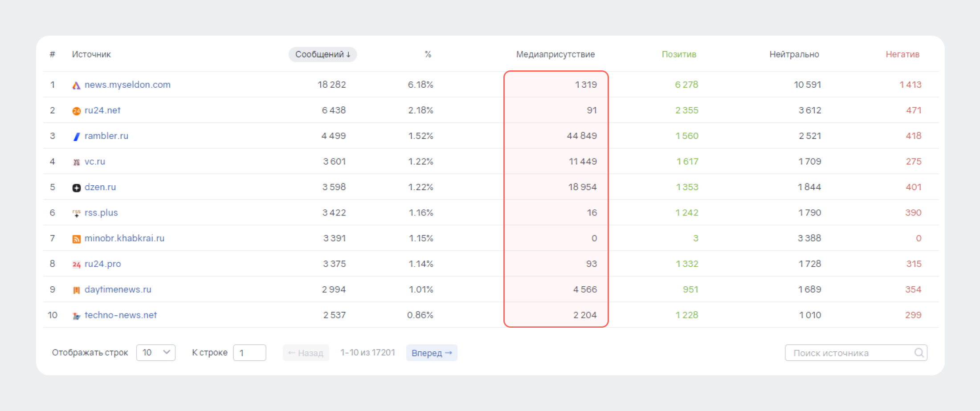
Task: Open the rows-per-page dropdown showing 10
Action: point(156,353)
